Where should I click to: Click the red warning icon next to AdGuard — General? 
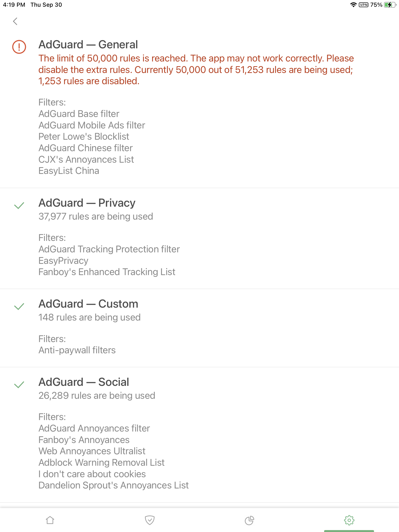tap(19, 47)
